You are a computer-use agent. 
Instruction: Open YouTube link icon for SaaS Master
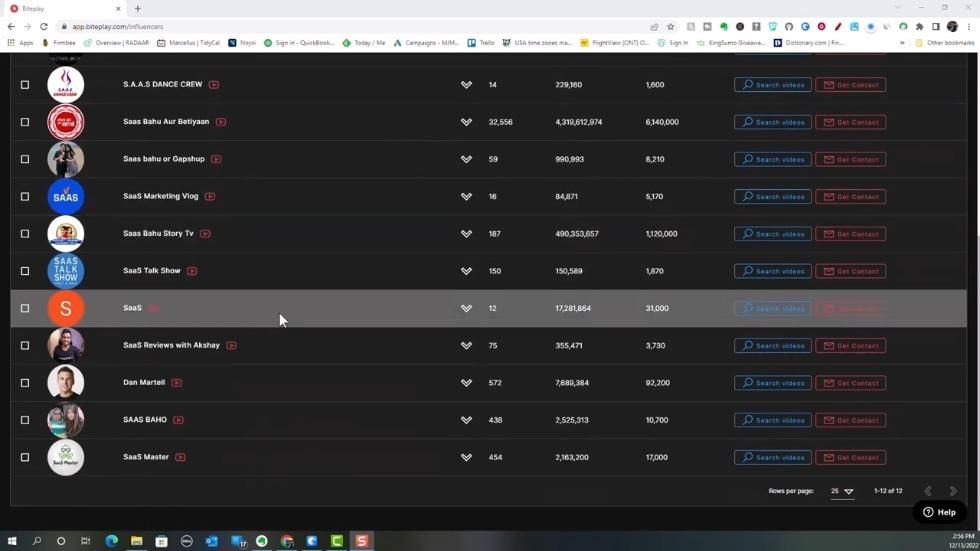point(180,457)
